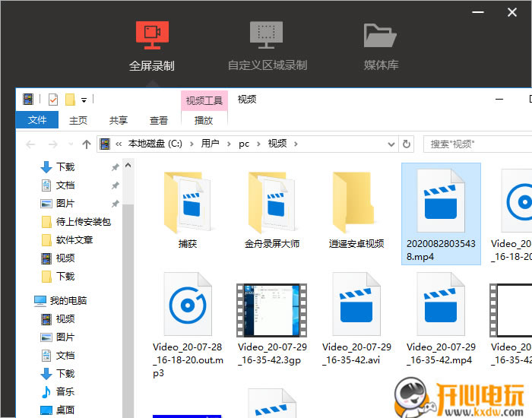Click the 用户 breadcrumb in address path
The image size is (532, 418).
[210, 144]
